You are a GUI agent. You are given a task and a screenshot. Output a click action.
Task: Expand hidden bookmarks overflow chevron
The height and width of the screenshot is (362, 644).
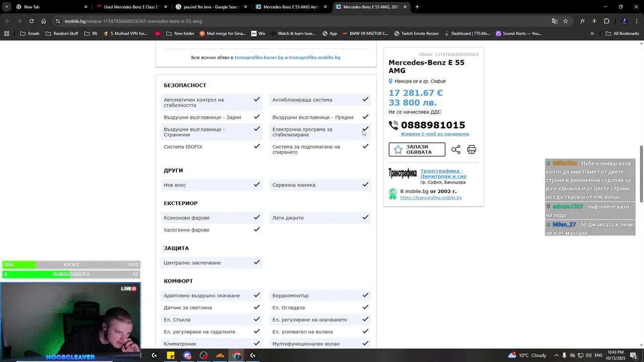point(592,34)
